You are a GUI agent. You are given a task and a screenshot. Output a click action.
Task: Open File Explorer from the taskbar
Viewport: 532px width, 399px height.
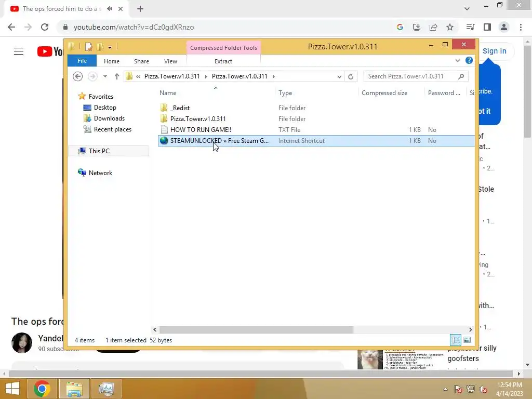(x=74, y=389)
